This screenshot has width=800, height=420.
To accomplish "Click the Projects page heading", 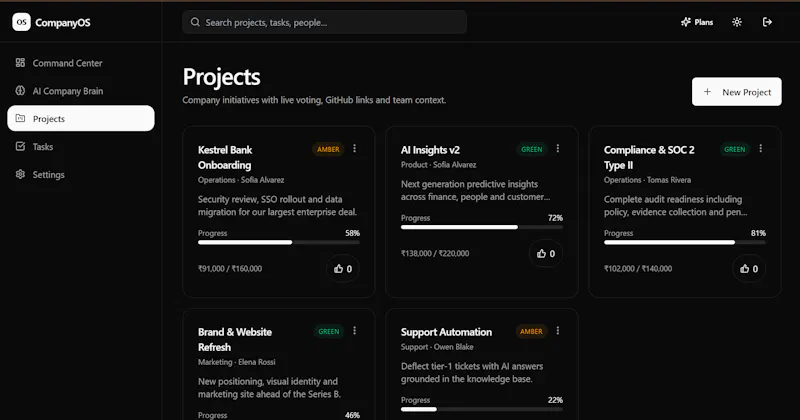I will tap(221, 77).
